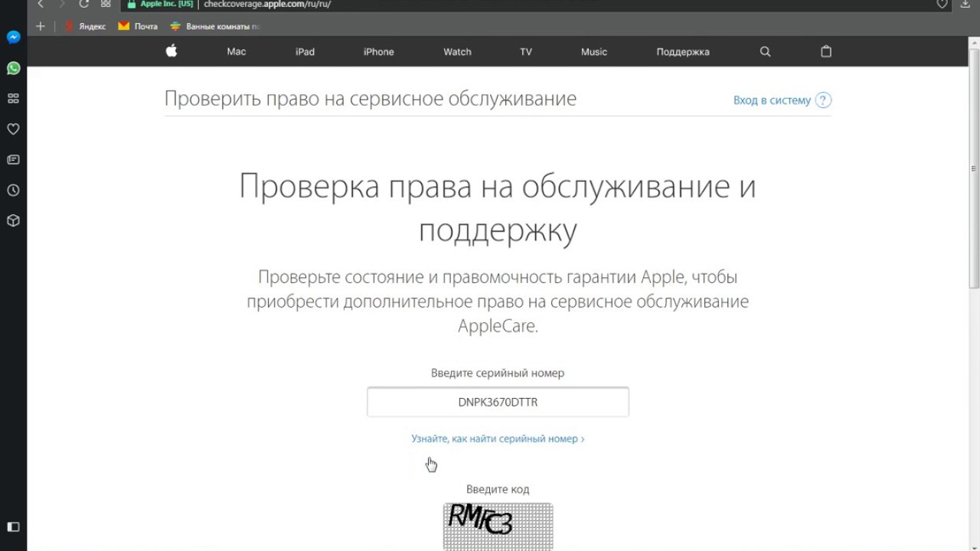Open Яндекс bookmark
This screenshot has width=980, height=551.
[x=86, y=26]
